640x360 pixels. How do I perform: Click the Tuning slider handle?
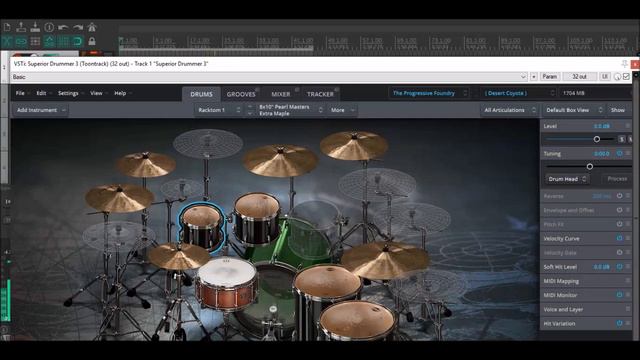click(590, 167)
